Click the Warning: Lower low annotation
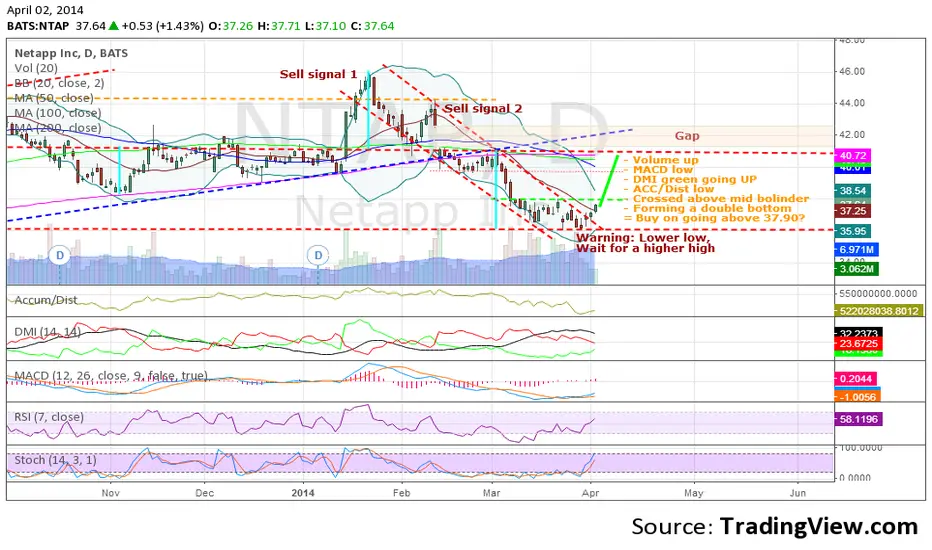 click(x=642, y=238)
